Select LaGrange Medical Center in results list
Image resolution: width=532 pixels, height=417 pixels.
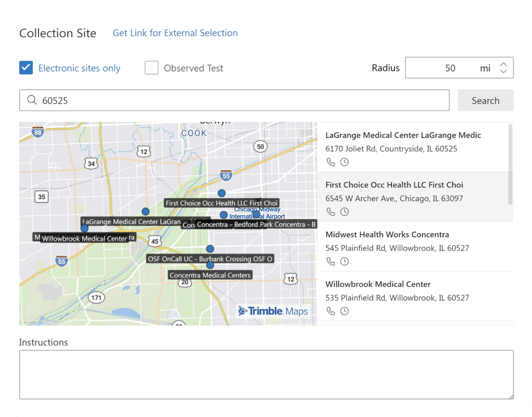click(x=416, y=147)
